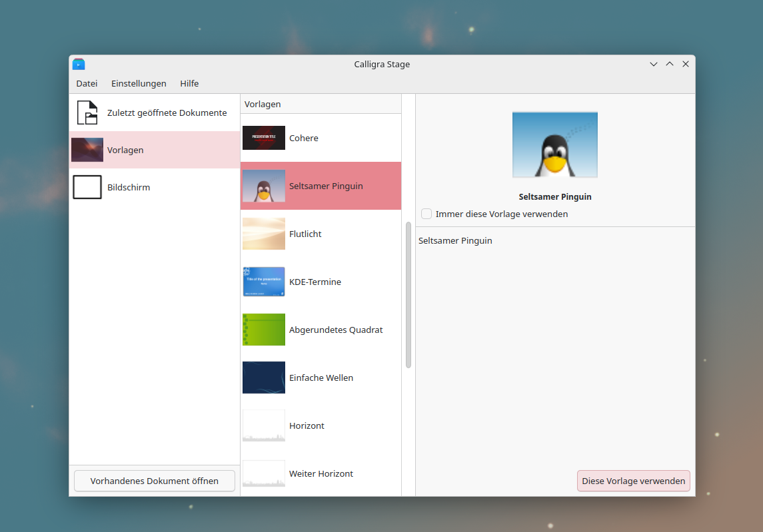Click the large penguin preview image
The image size is (763, 532).
coord(554,145)
